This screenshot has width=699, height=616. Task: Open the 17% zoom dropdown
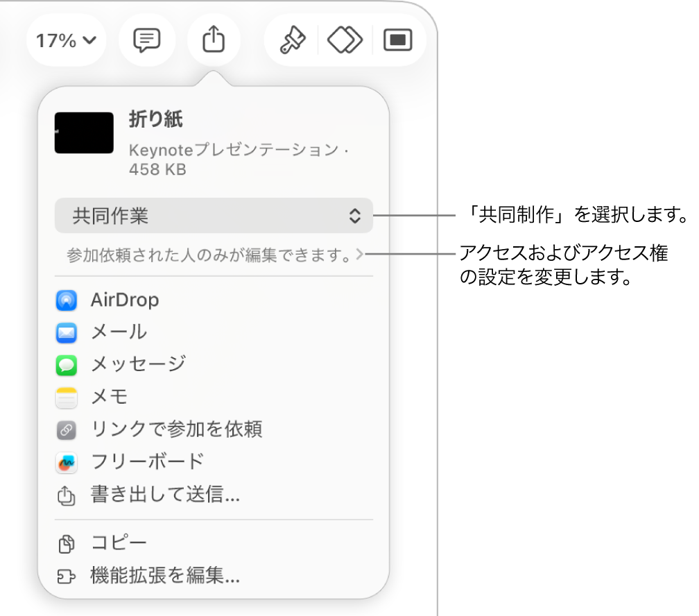click(x=66, y=40)
